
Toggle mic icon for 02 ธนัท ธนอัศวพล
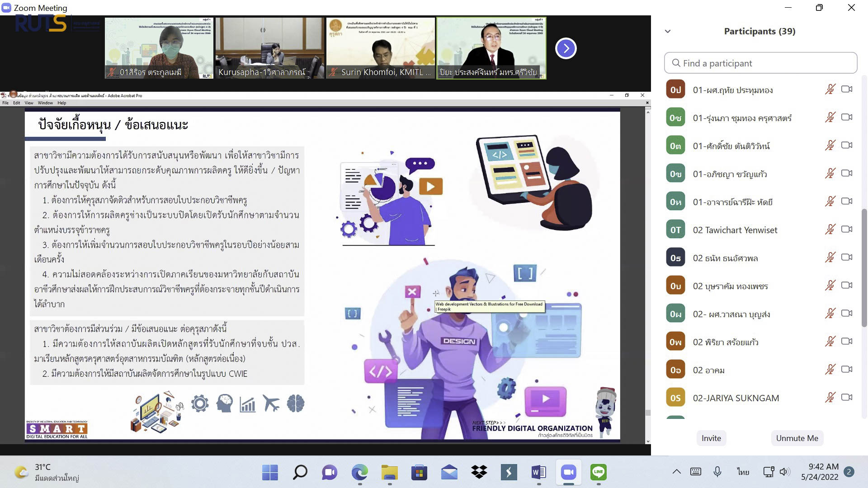(x=830, y=258)
